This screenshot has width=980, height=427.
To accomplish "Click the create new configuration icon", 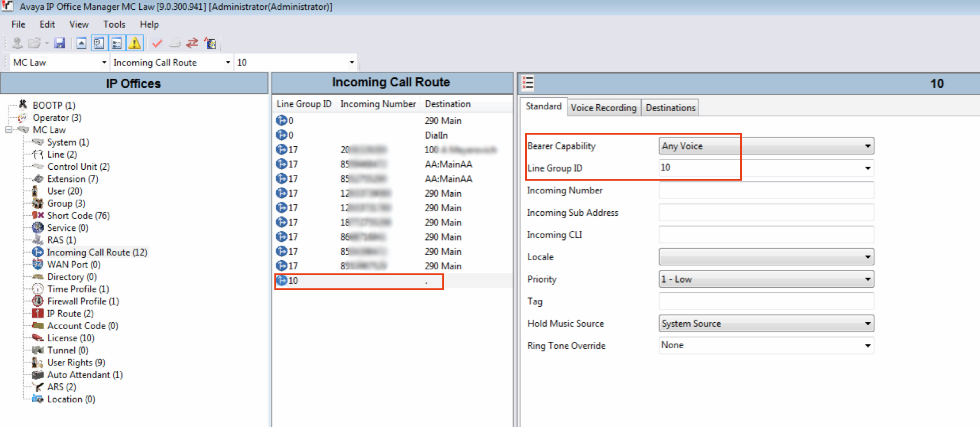I will tap(175, 43).
